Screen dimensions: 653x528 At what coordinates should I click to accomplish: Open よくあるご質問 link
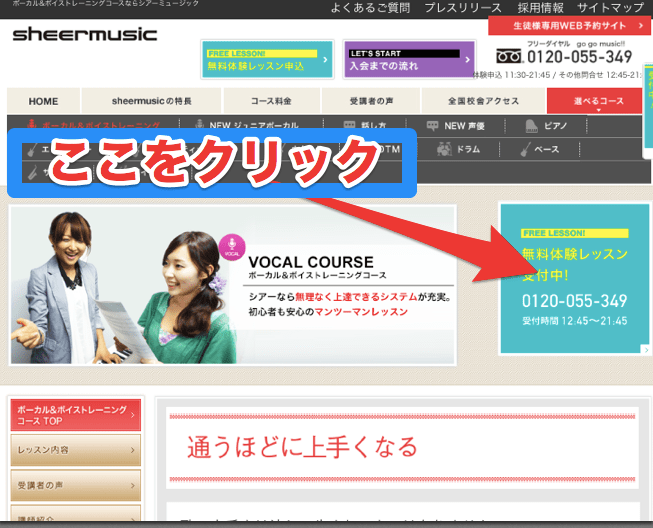370,8
